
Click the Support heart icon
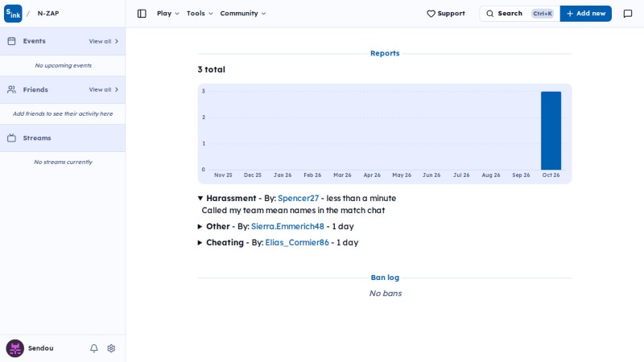pyautogui.click(x=431, y=14)
